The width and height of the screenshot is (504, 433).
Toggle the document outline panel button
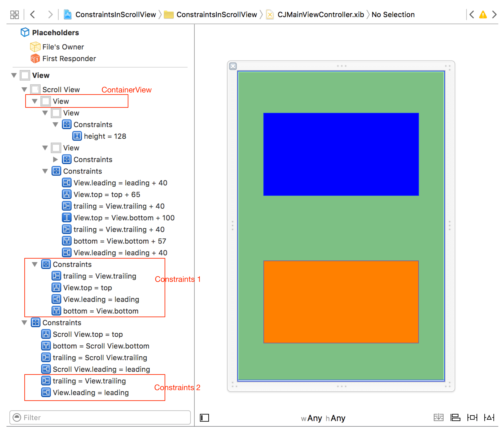(x=204, y=418)
